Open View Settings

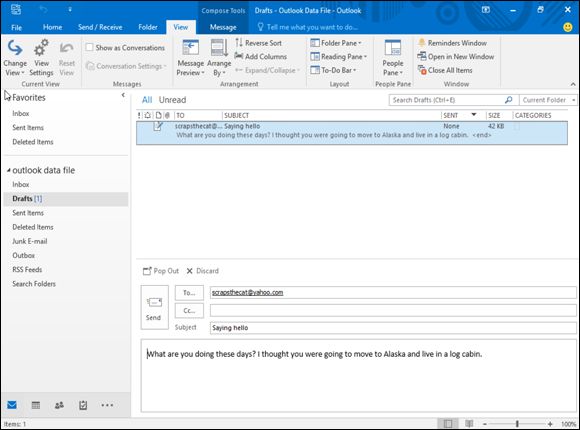(41, 58)
